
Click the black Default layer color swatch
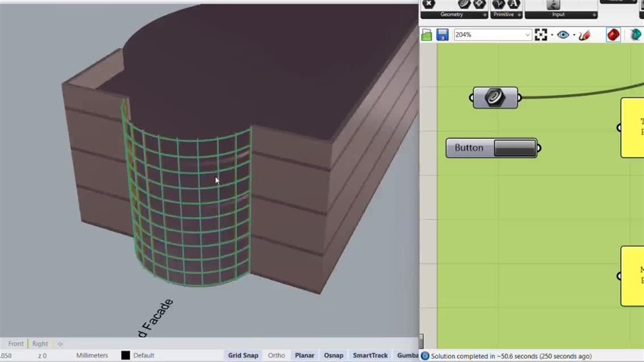(126, 355)
